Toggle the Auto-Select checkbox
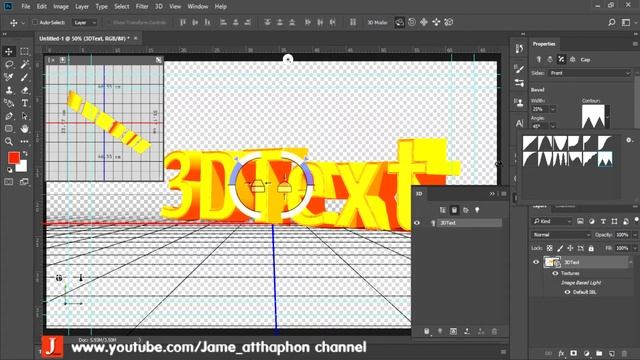This screenshot has height=360, width=640. coord(35,22)
